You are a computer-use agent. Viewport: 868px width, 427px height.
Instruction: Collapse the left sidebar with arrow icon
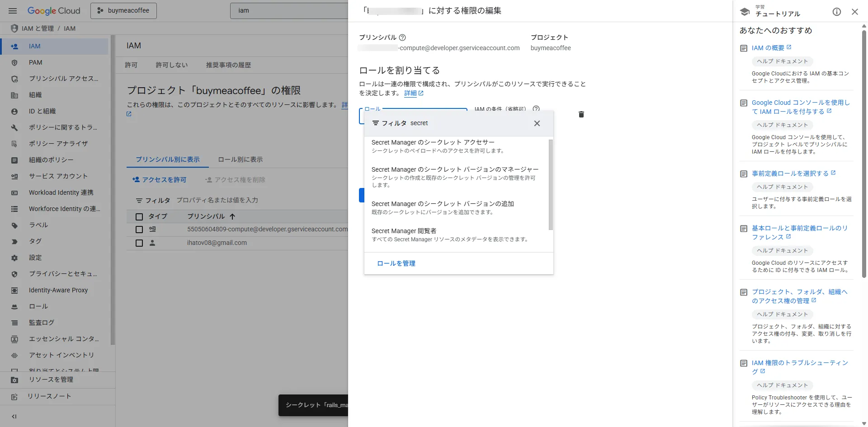point(14,417)
